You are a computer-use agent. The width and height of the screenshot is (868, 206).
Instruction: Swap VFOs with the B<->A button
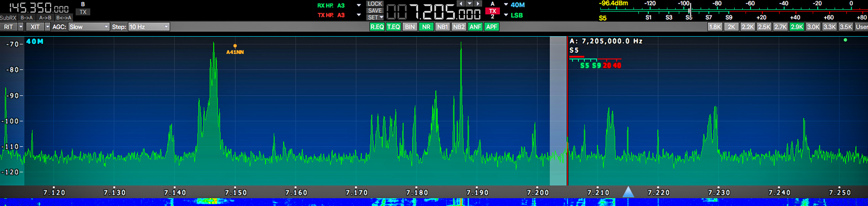tap(64, 18)
